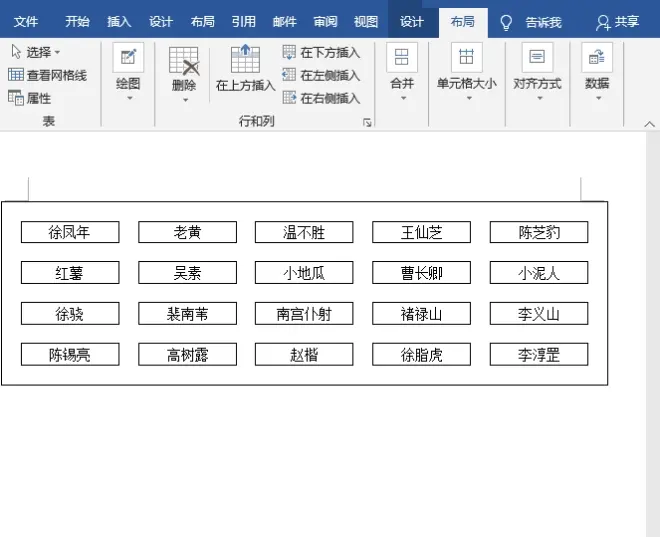This screenshot has width=660, height=537.
Task: Expand the 对齐方式 dropdown arrow
Action: (540, 98)
